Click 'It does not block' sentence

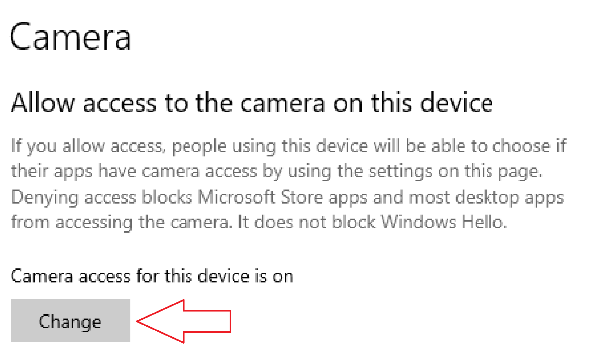(307, 222)
